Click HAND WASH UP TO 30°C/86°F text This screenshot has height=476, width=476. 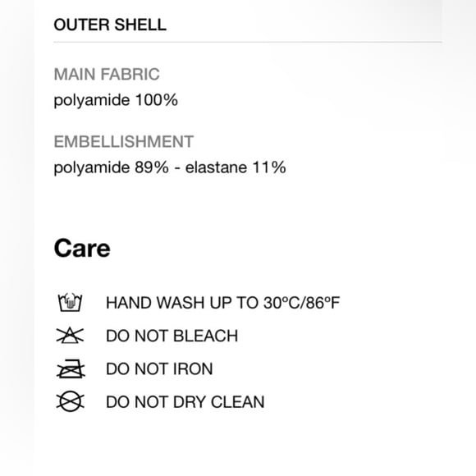pyautogui.click(x=223, y=303)
